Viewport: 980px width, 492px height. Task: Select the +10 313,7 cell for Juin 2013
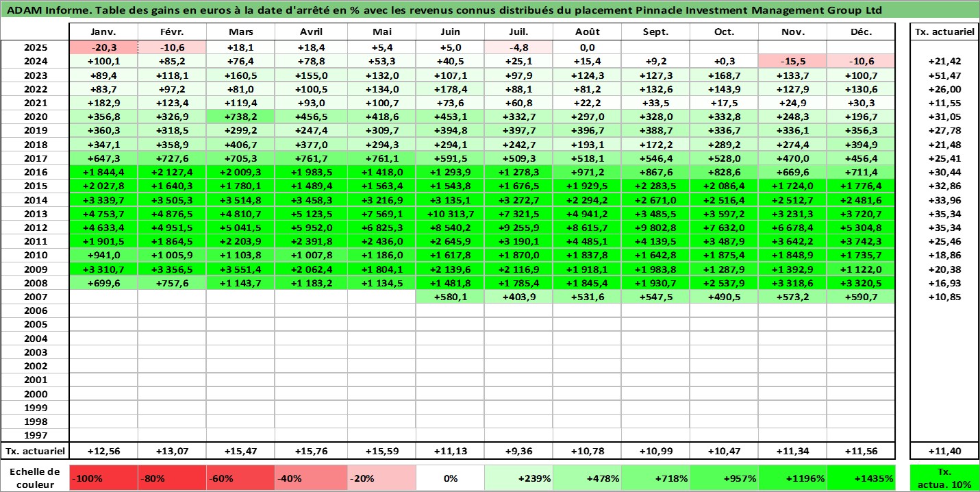coord(450,213)
